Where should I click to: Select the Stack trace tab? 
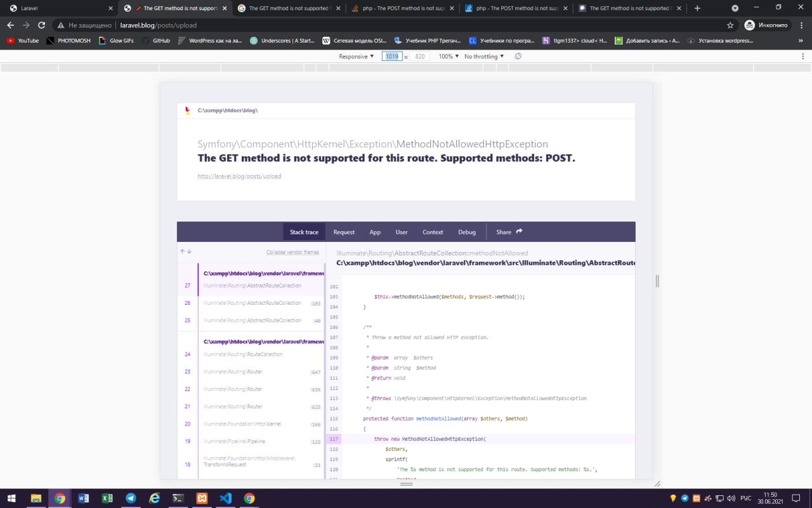(304, 232)
